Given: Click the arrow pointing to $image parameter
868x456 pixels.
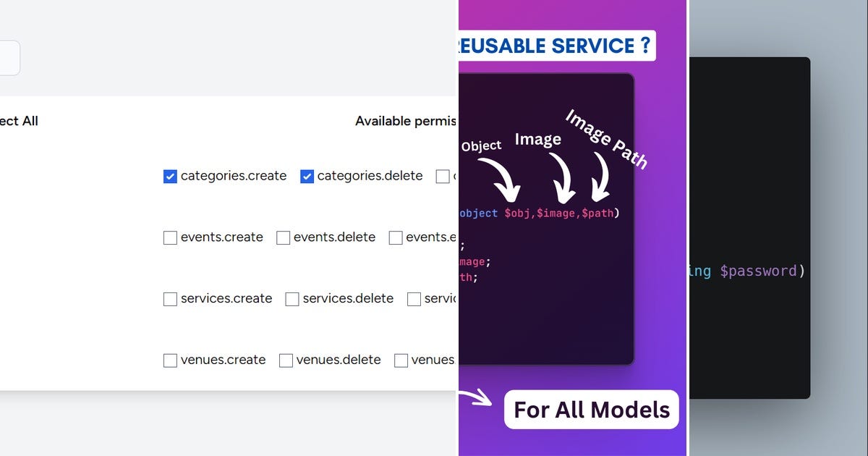Looking at the screenshot, I should (563, 181).
